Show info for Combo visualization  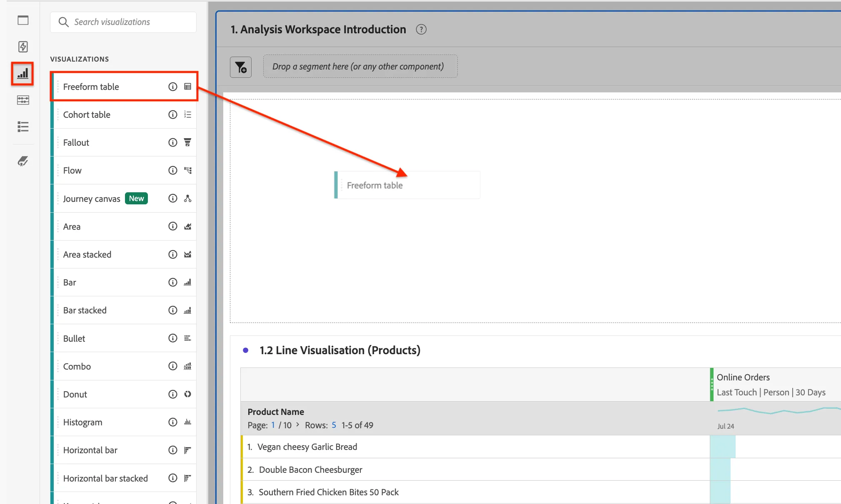172,366
